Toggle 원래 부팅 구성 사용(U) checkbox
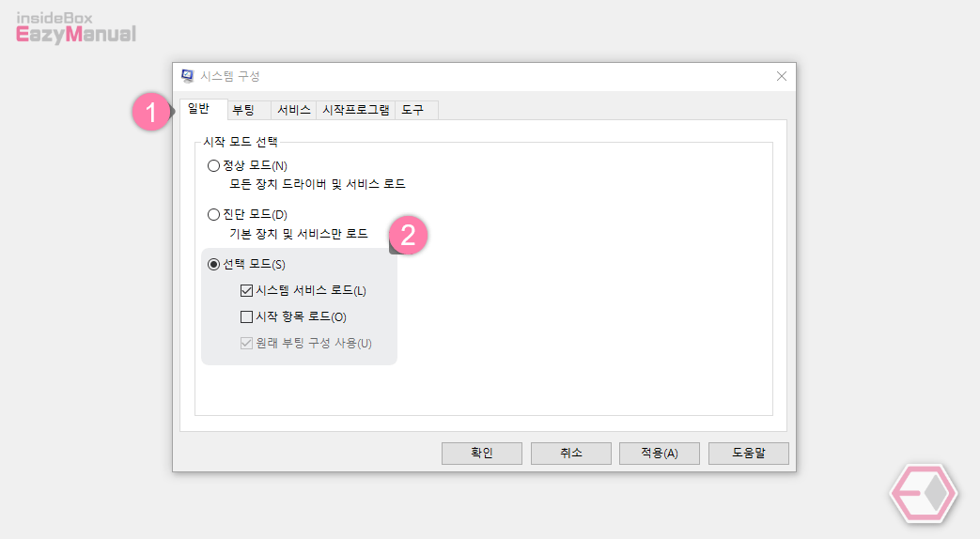980x539 pixels. click(246, 343)
